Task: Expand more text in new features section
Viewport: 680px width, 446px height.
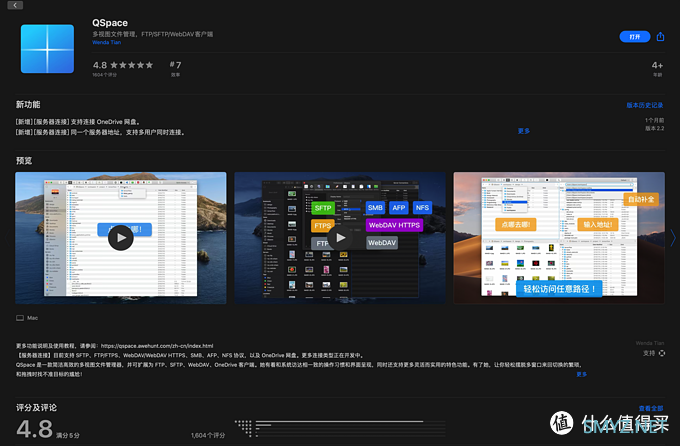Action: click(x=523, y=131)
